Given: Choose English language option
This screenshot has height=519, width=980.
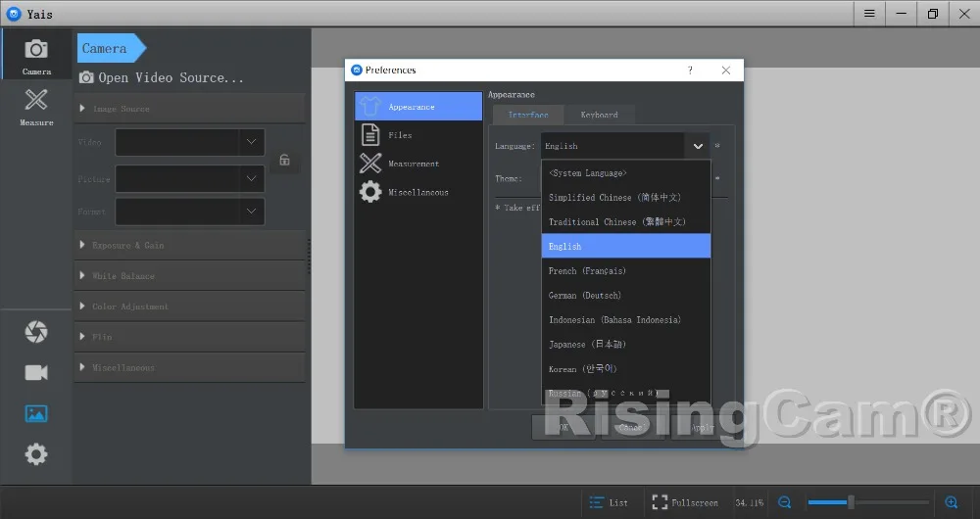Looking at the screenshot, I should (x=626, y=246).
